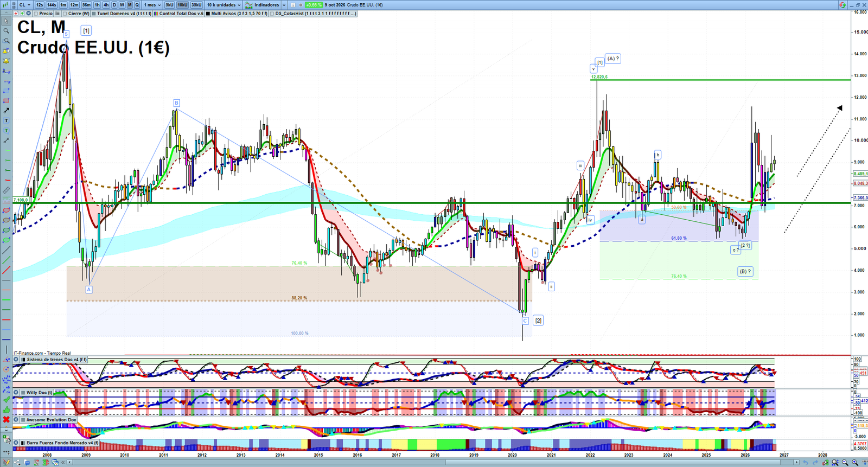Click the yellow alert bell tool
The image size is (868, 467).
coord(6,61)
